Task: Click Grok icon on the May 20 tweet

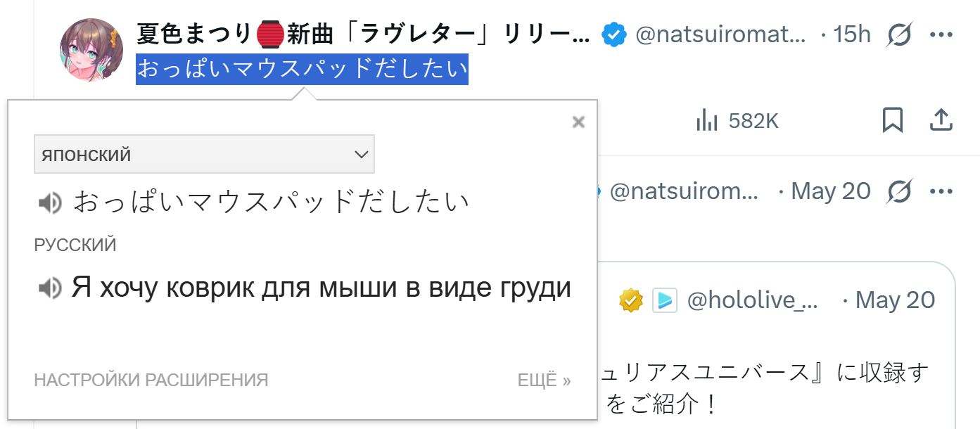Action: [x=899, y=191]
